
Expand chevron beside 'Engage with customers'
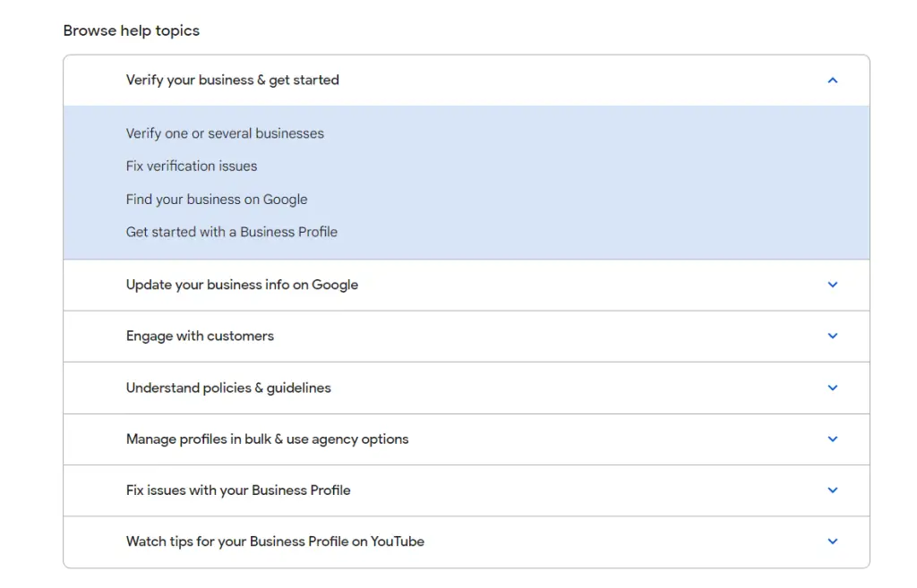[832, 337]
